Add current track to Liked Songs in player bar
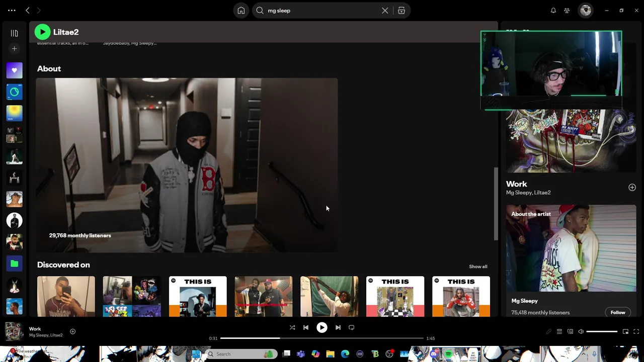 (72, 331)
